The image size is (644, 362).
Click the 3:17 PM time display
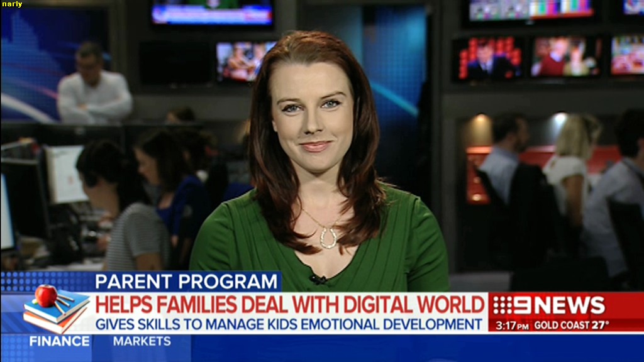tap(512, 326)
